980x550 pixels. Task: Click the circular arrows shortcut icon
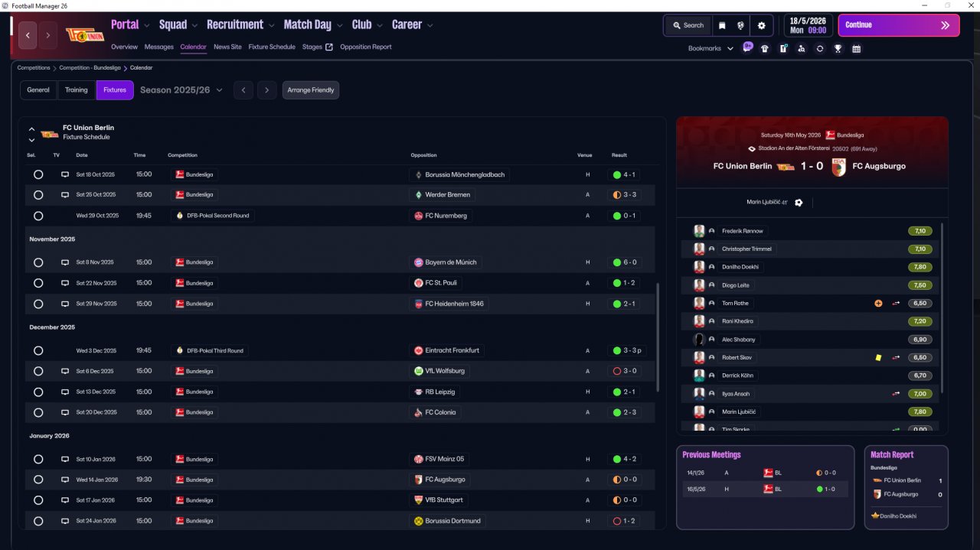[x=820, y=49]
